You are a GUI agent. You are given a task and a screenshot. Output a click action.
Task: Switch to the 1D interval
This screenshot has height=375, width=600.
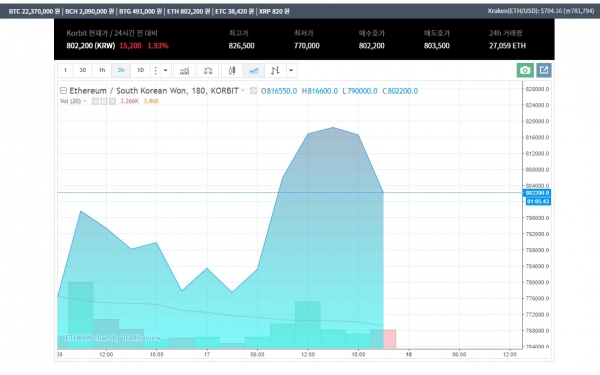pos(140,70)
